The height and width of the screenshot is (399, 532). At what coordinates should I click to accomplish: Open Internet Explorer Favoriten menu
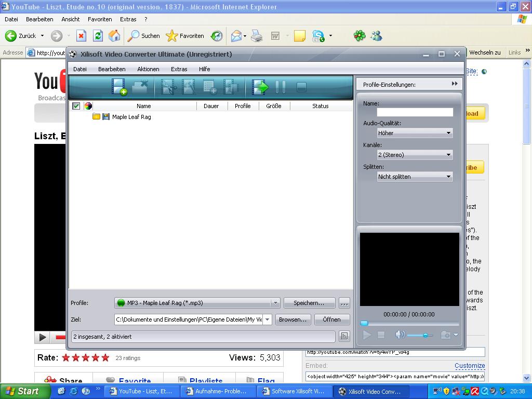point(100,19)
